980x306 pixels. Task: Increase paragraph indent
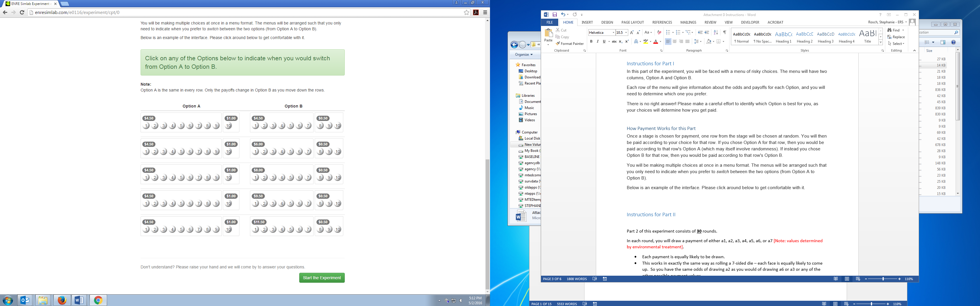point(707,33)
